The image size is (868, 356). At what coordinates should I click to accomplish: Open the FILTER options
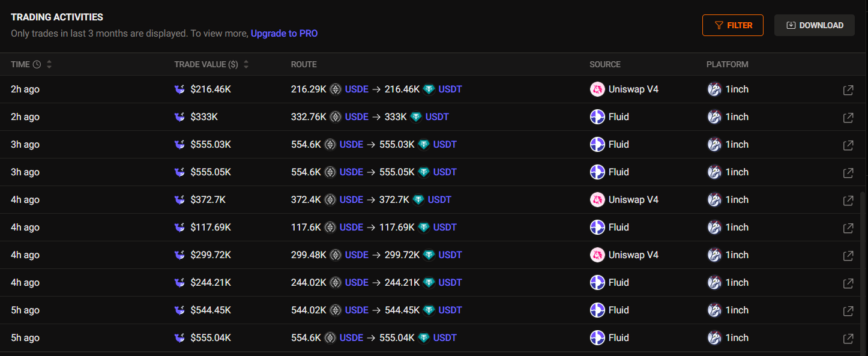coord(733,25)
